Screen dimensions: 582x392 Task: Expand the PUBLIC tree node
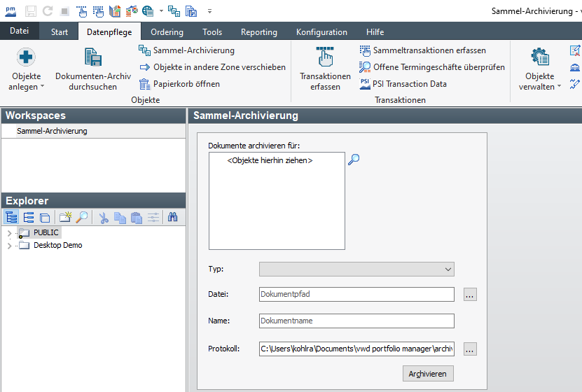point(9,232)
